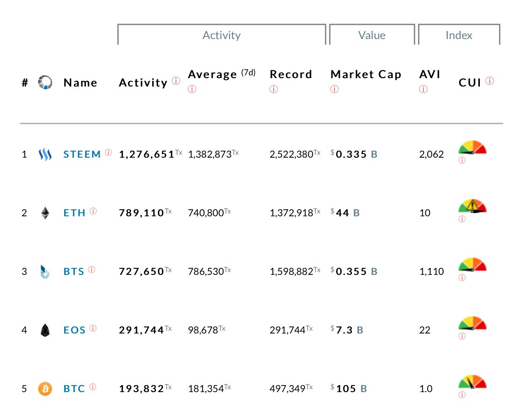The image size is (526, 420).
Task: Sort by the CUI column header
Action: click(x=470, y=83)
